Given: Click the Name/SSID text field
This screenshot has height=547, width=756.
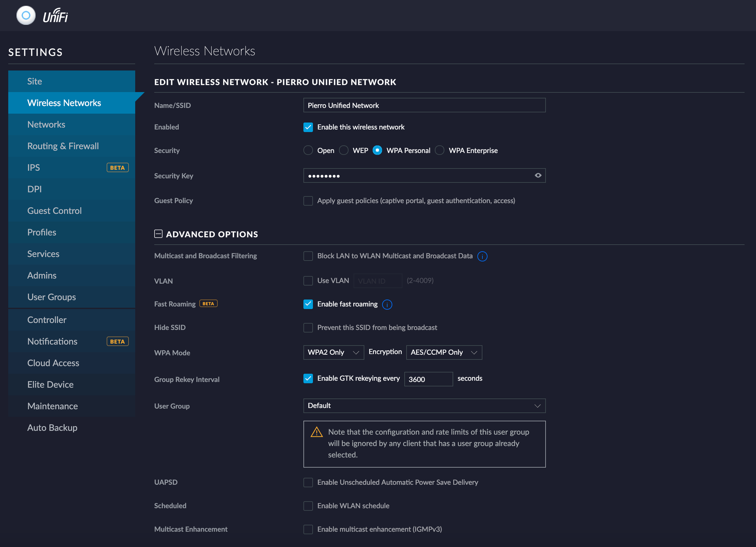Looking at the screenshot, I should click(x=424, y=105).
